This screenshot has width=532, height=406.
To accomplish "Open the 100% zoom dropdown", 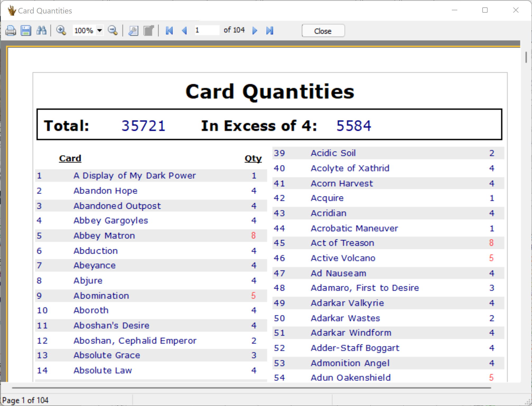I will point(100,31).
